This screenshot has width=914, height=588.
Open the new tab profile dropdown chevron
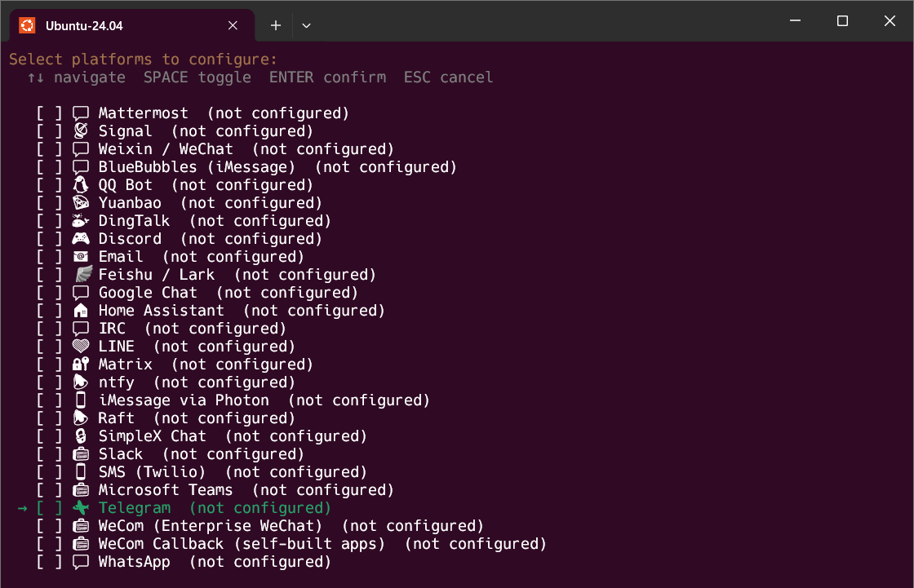[306, 25]
